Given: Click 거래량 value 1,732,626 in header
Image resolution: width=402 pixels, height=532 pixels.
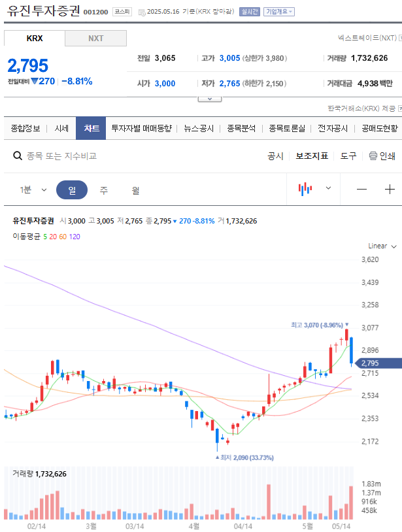Looking at the screenshot, I should click(369, 58).
